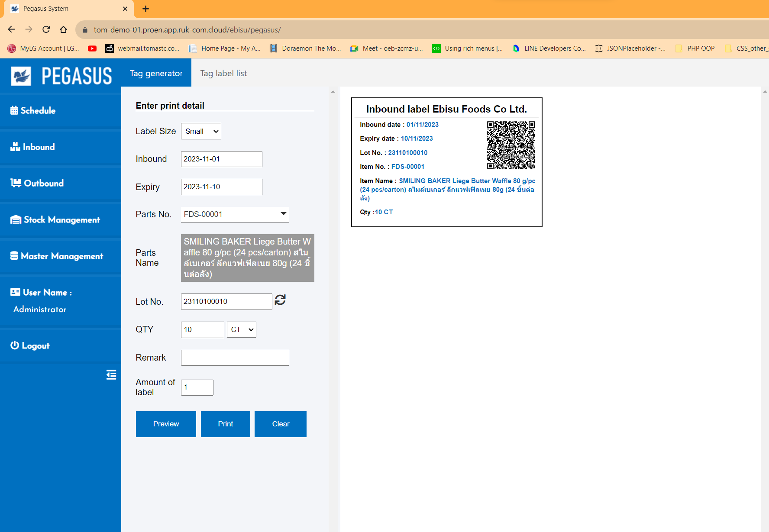This screenshot has width=769, height=532.
Task: Open the QTY unit CT dropdown
Action: tap(242, 330)
